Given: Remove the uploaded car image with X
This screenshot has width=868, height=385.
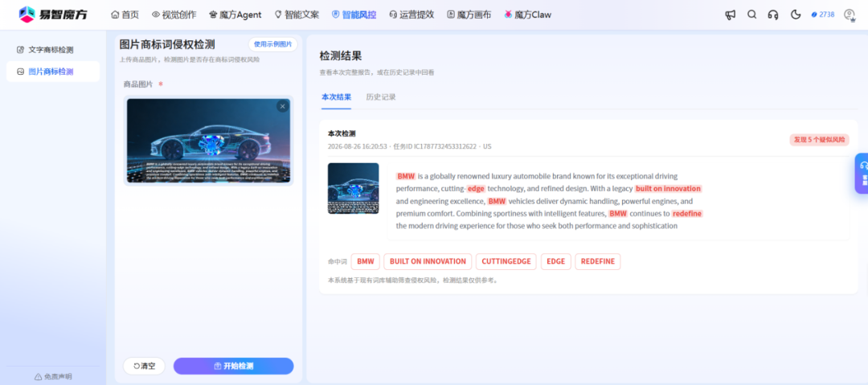Looking at the screenshot, I should click(282, 106).
